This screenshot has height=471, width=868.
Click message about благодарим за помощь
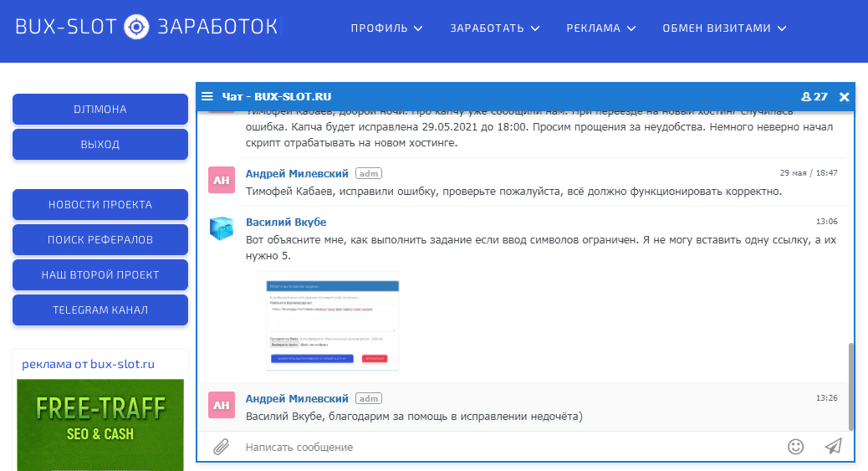(x=414, y=416)
